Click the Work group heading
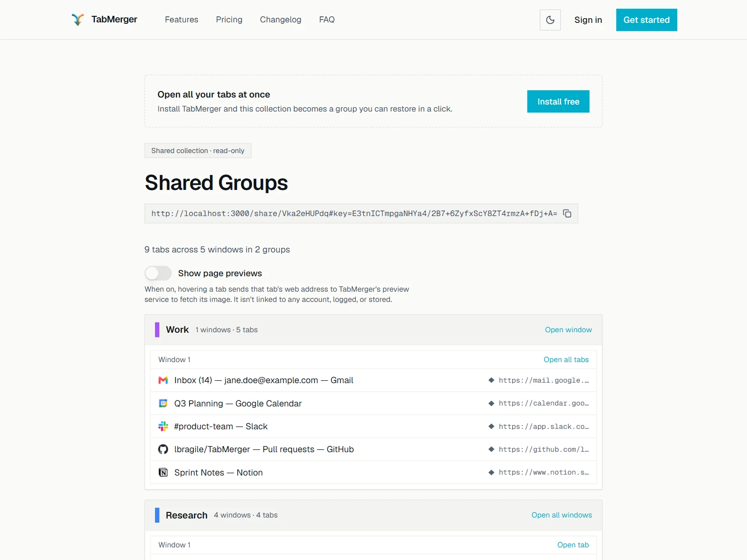This screenshot has height=560, width=747. (177, 329)
